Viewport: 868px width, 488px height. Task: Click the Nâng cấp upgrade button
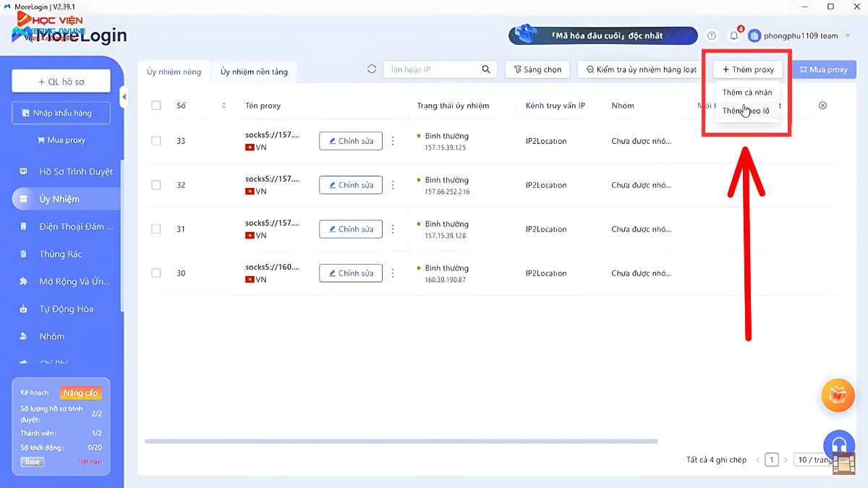point(80,393)
